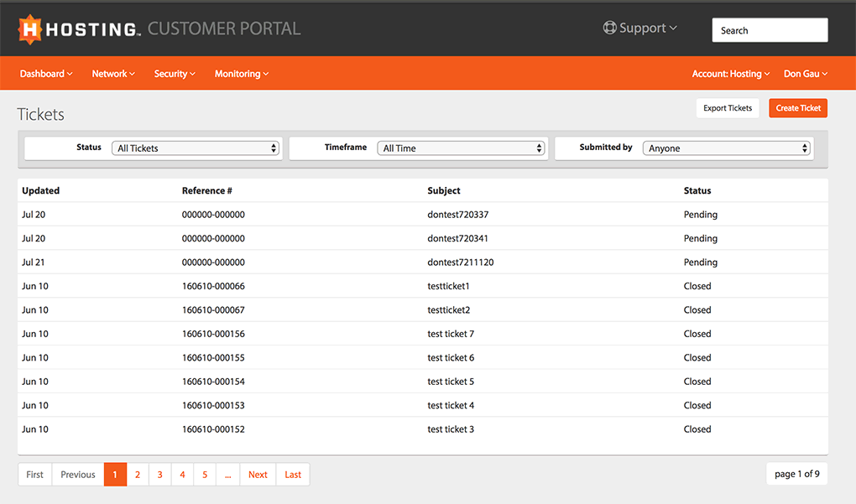This screenshot has height=504, width=856.
Task: Open the Dashboard menu
Action: pos(46,74)
